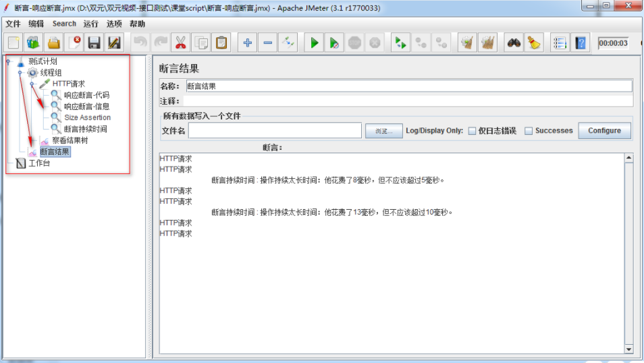Viewport: 644px width, 363px height.
Task: Open the 编辑 menu
Action: point(36,24)
